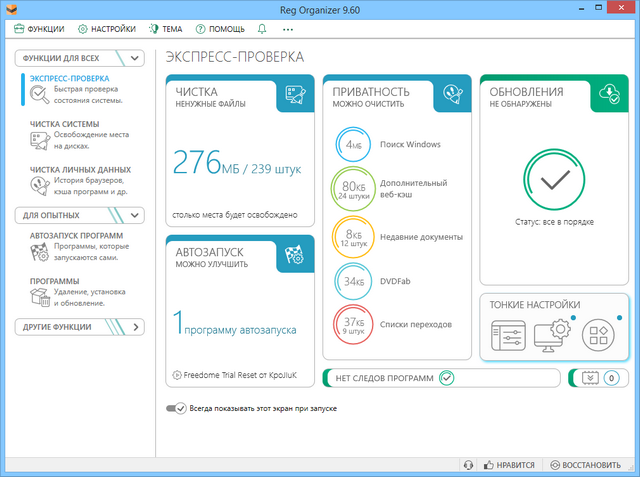The height and width of the screenshot is (477, 640).
Task: Collapse the Для опытных section
Action: tap(136, 214)
